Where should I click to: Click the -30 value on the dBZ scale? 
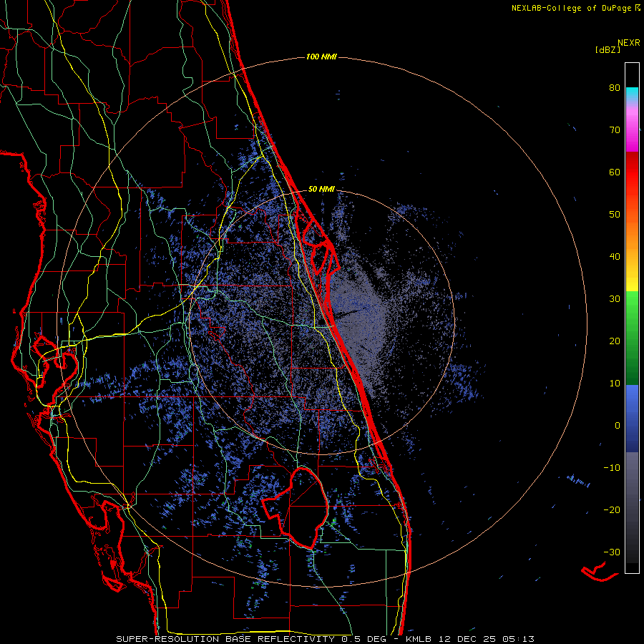coord(612,552)
